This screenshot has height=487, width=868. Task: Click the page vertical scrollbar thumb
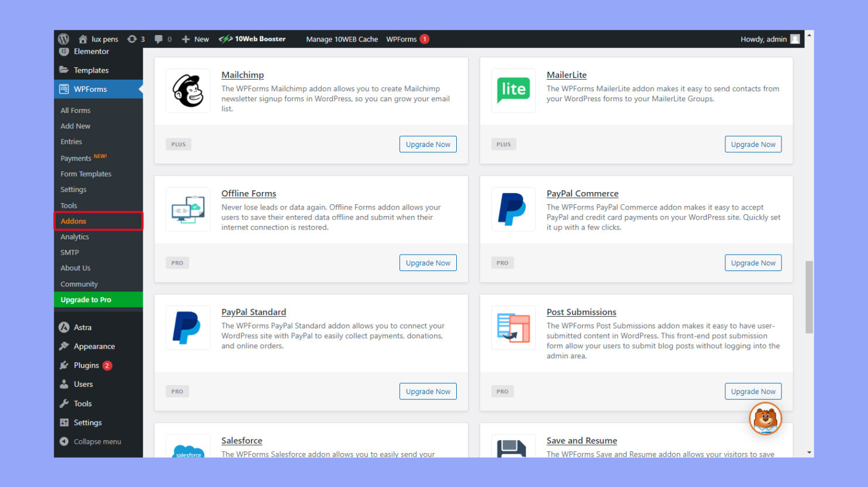pos(809,297)
